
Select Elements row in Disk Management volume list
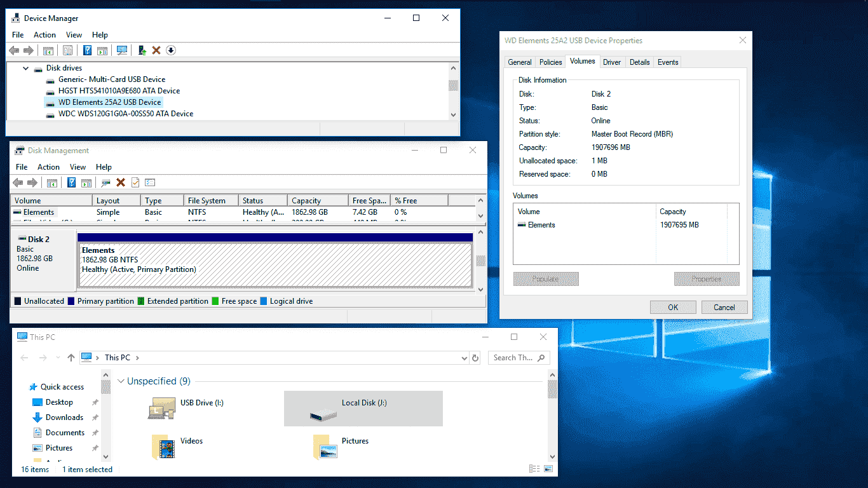click(243, 212)
